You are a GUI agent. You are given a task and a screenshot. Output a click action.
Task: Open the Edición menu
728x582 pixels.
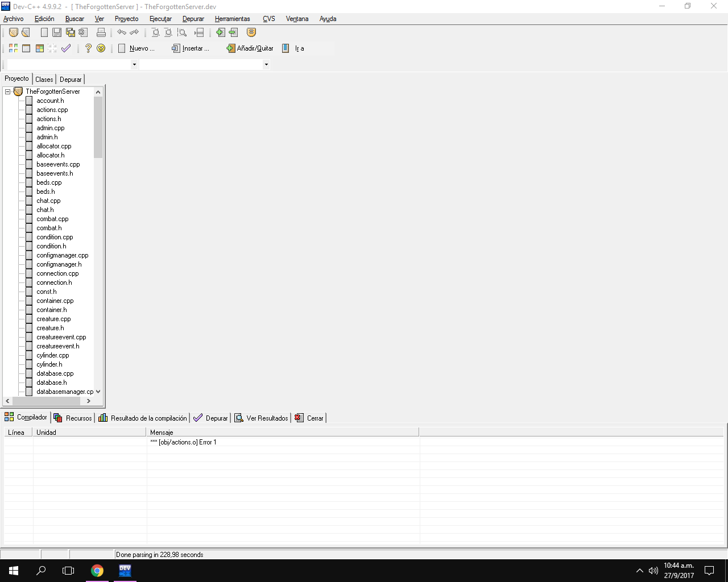44,19
